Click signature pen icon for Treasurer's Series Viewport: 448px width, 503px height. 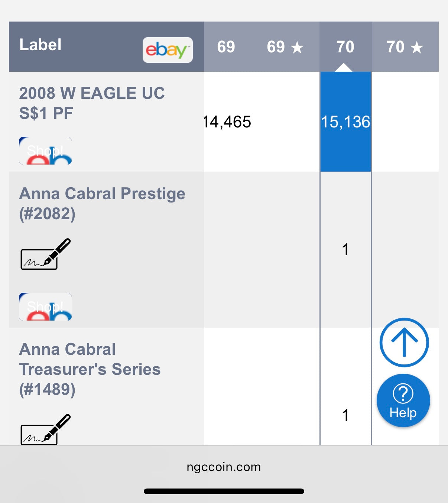(45, 429)
